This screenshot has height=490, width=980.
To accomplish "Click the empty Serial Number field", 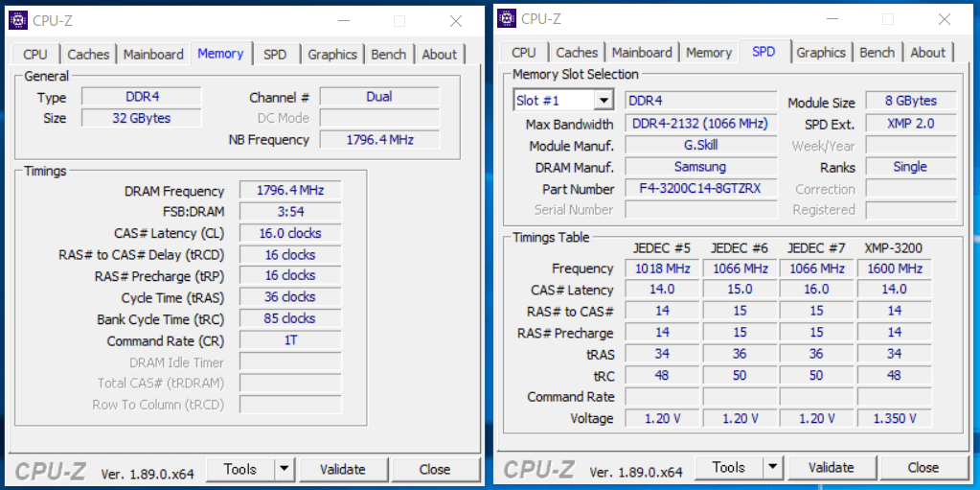I will pos(701,210).
